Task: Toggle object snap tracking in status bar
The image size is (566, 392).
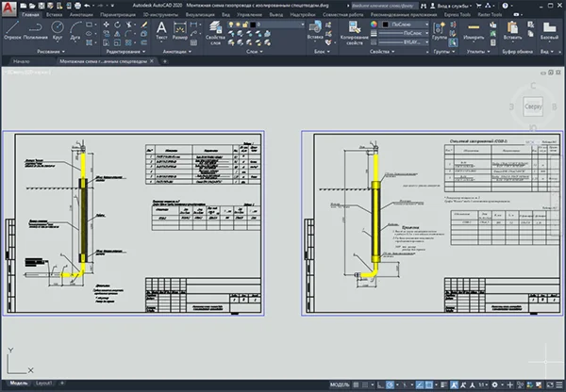Action: 420,385
